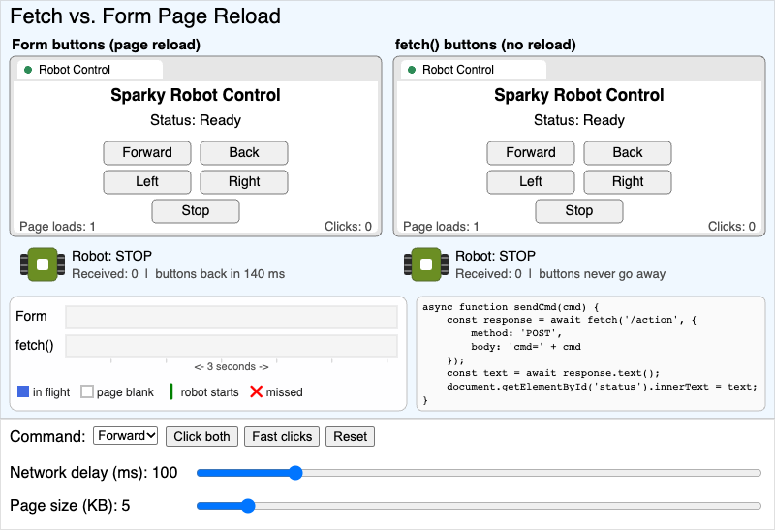Click Back in the fetch() buttons panel
Viewport: 775px width, 532px height.
coord(627,153)
